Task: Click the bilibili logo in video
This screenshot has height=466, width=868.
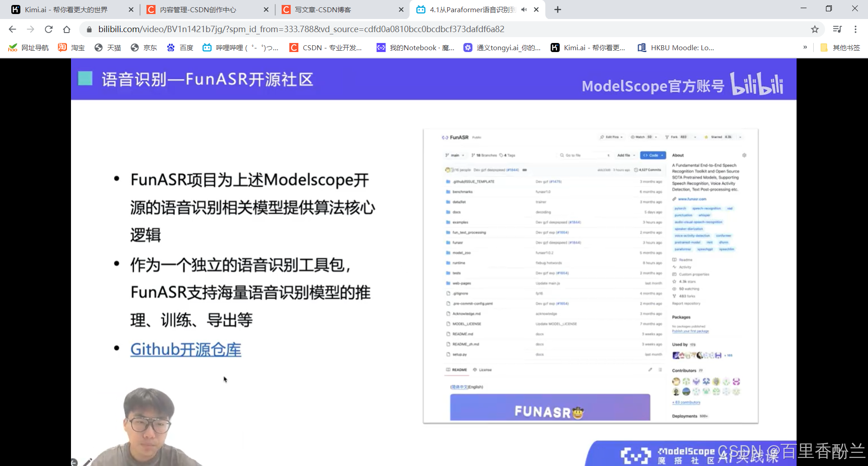Action: (x=757, y=84)
